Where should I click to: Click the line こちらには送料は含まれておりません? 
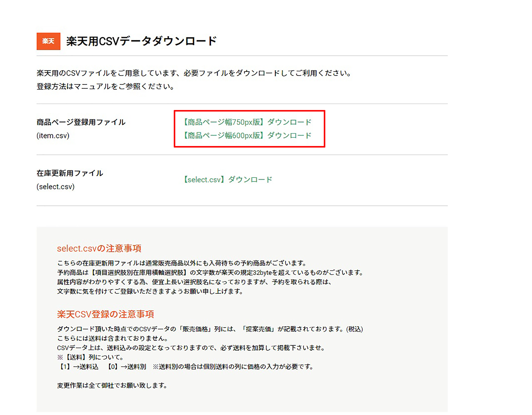113,338
